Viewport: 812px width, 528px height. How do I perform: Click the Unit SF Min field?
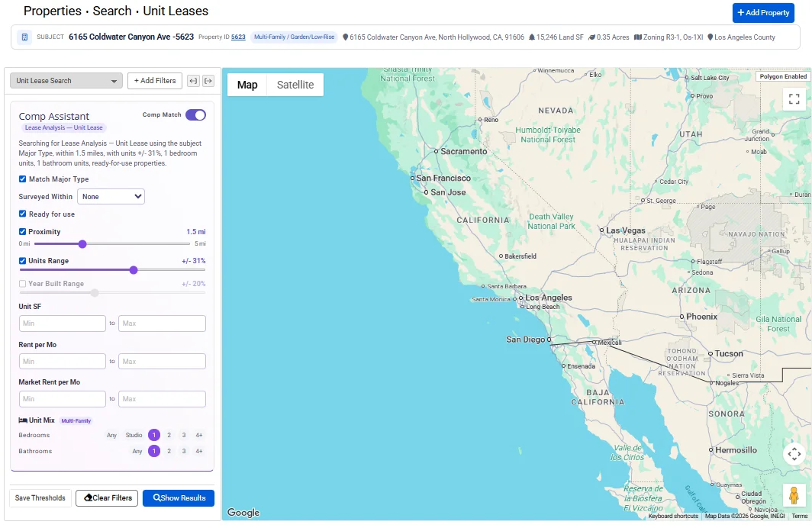pos(62,324)
